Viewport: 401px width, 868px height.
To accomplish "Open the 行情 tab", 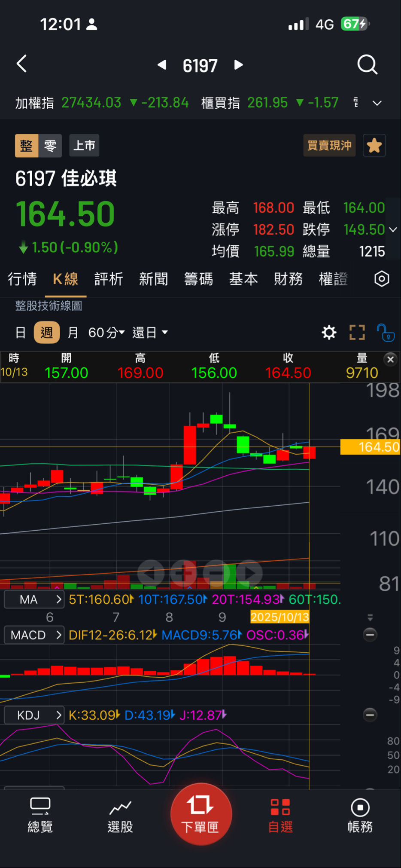I will pyautogui.click(x=22, y=279).
